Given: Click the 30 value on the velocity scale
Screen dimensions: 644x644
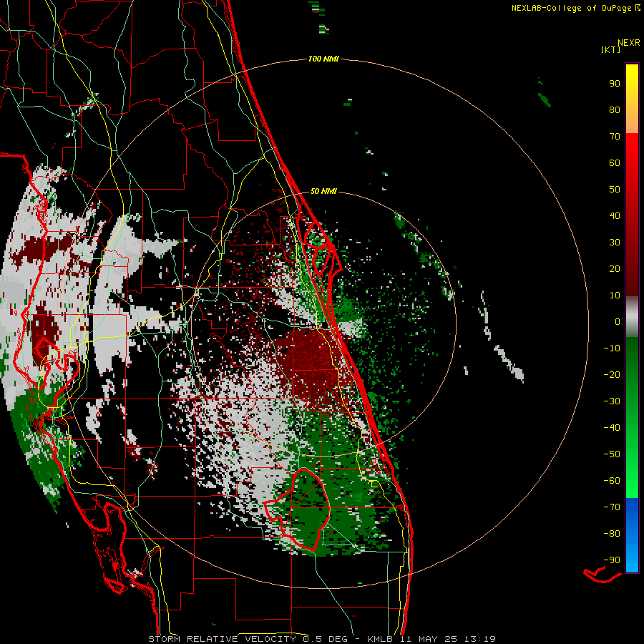Looking at the screenshot, I should (615, 243).
